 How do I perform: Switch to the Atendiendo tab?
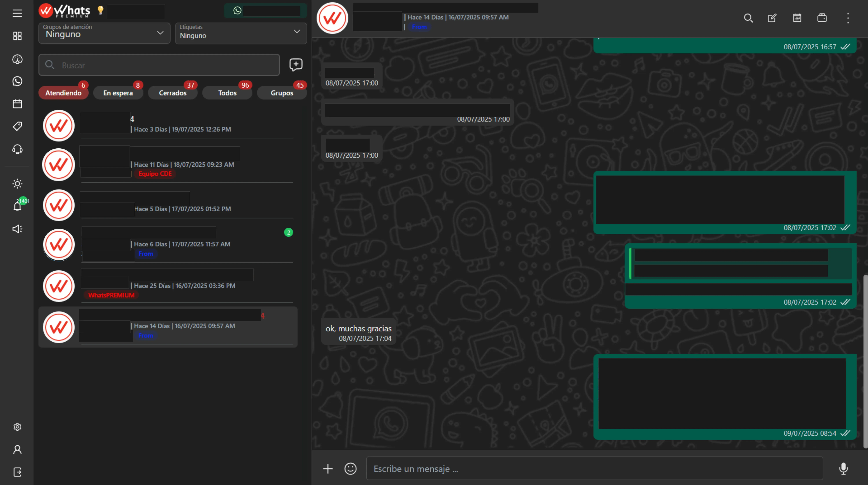pos(63,93)
